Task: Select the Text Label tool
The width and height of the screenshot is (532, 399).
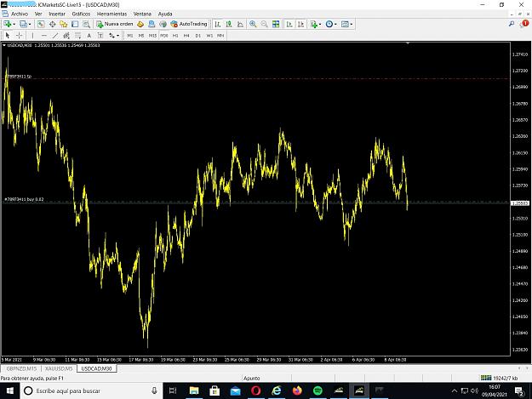Action: click(100, 35)
